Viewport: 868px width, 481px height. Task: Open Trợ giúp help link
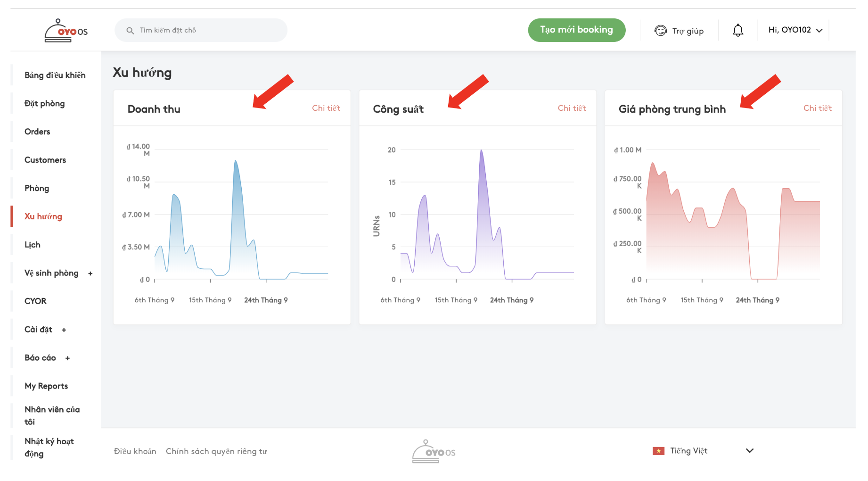coord(679,31)
